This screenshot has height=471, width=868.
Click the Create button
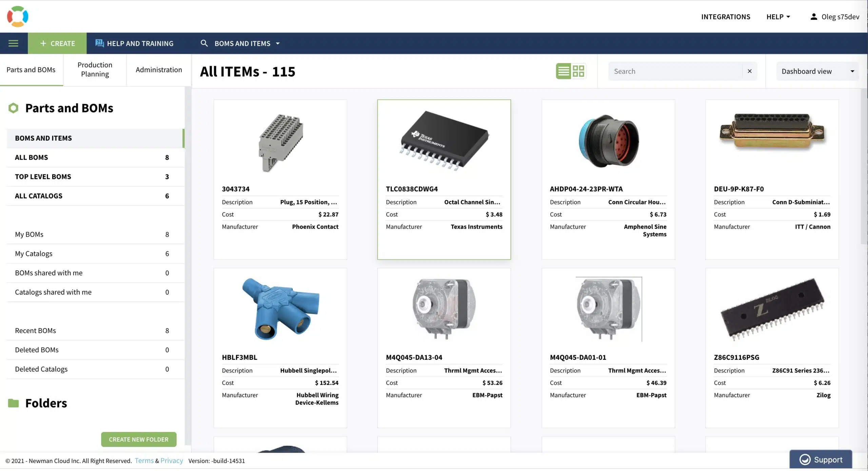tap(57, 43)
